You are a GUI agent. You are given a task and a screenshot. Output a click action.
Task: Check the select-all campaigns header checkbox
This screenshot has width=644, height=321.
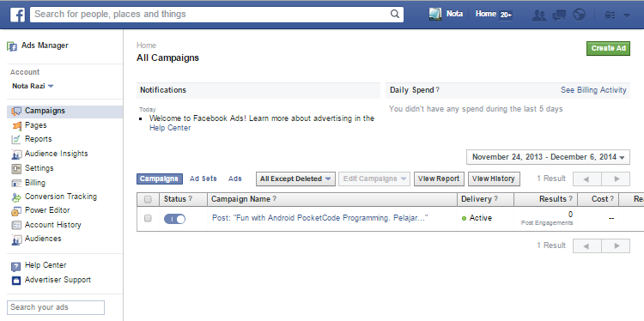[148, 199]
